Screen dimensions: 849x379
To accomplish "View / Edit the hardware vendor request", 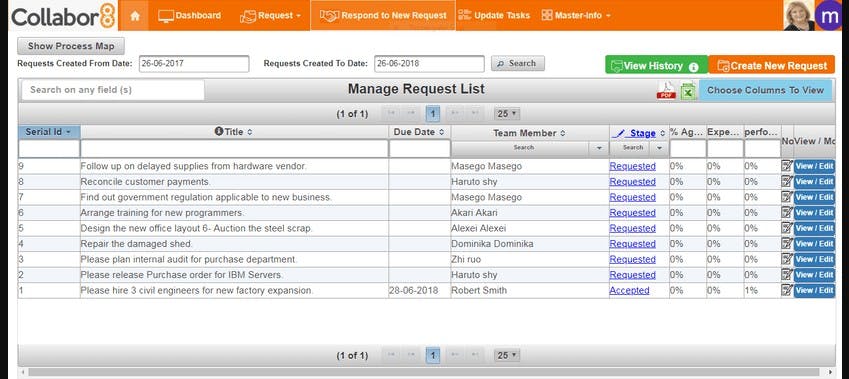I will point(814,166).
